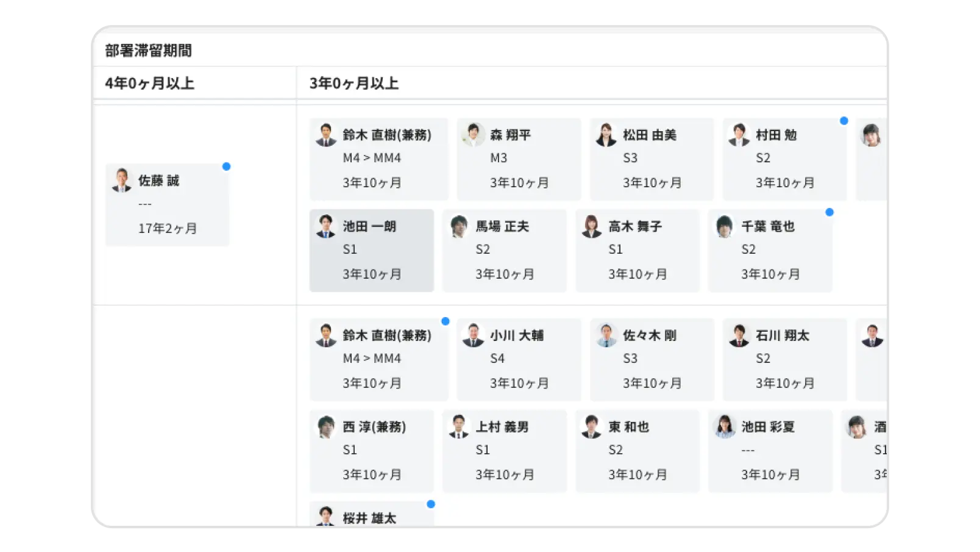Select 小川 大輔's profile photo

coord(472,335)
